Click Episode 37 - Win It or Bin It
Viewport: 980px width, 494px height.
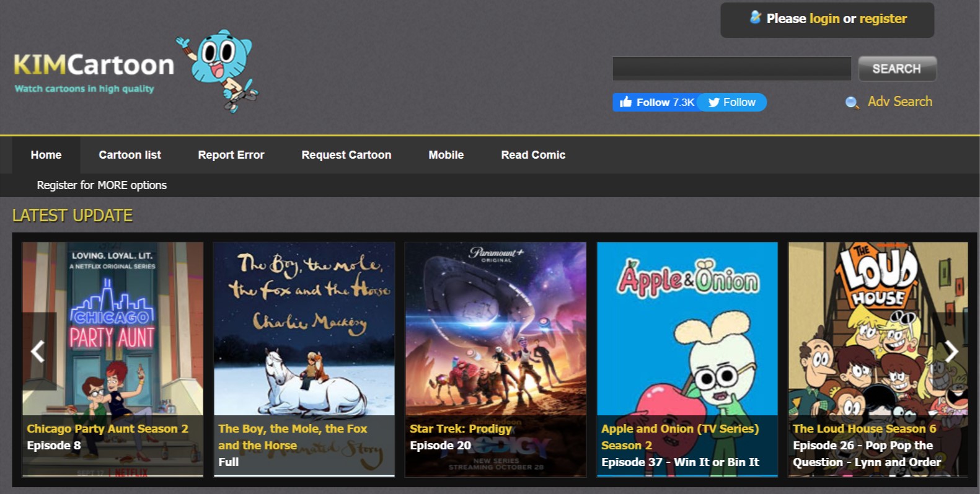pos(680,462)
